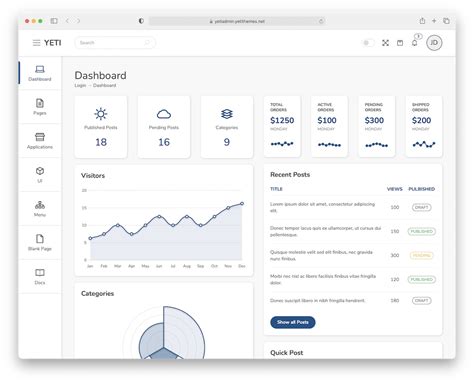Screen dimensions: 474x383
Task: Click the Active Orders $100 value
Action: [x=327, y=120]
